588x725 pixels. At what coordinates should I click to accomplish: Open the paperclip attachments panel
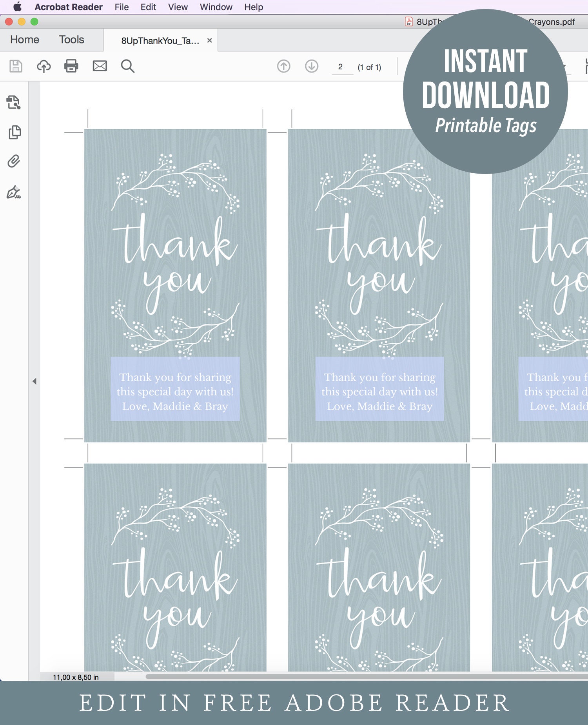14,161
